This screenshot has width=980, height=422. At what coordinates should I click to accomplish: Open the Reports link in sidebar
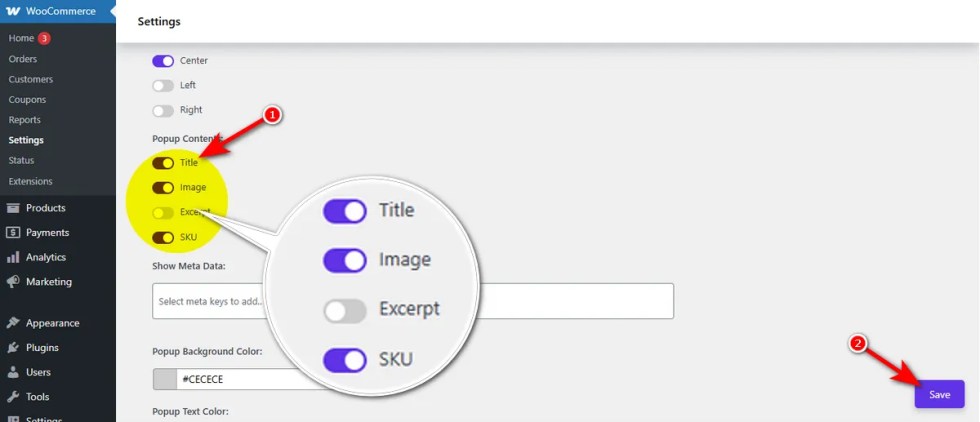[x=25, y=120]
